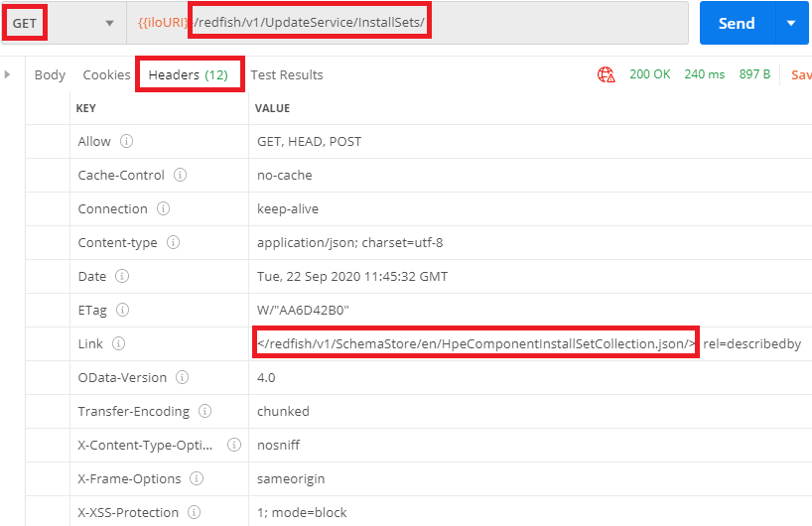Open the Send button arrow dropdown
Image resolution: width=812 pixels, height=526 pixels.
[790, 23]
